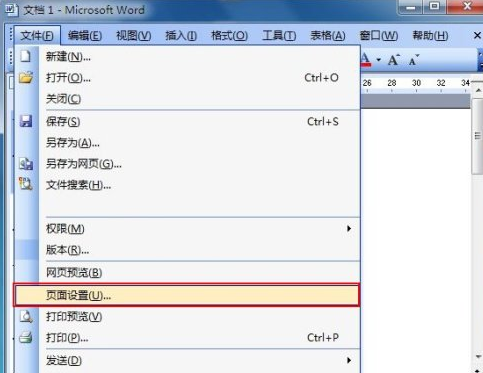
Task: Maximize the Word window
Action: coord(434,7)
